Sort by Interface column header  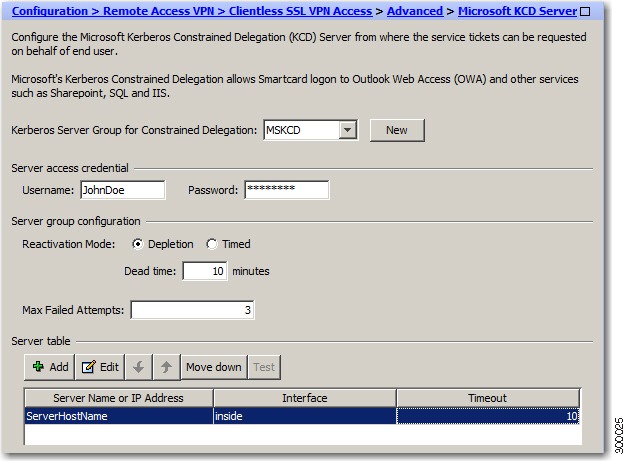[305, 398]
